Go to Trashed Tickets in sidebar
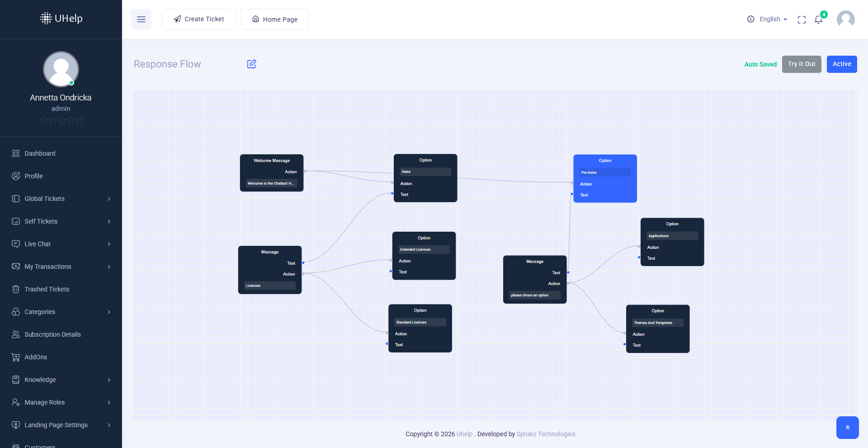 click(x=47, y=289)
